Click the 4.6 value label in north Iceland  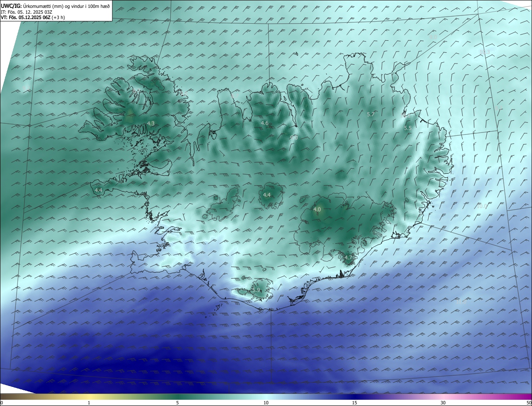tap(265, 123)
